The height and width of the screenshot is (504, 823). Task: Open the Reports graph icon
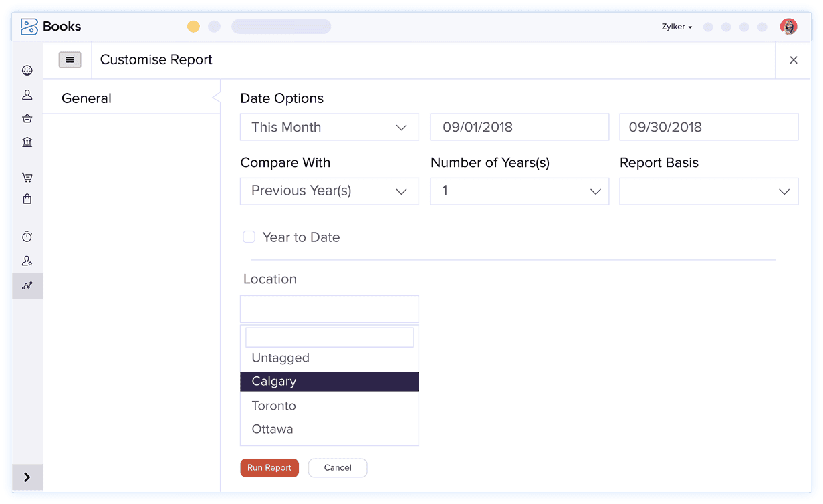[x=27, y=285]
